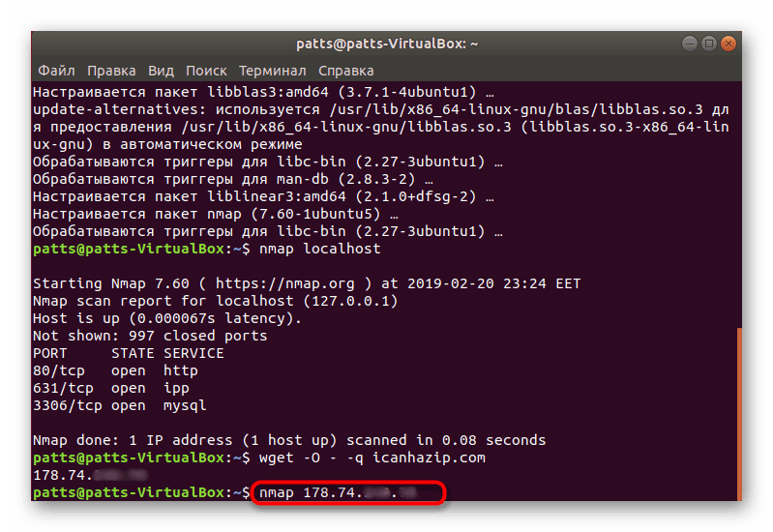Click the '80/tcp open http' row

click(x=115, y=370)
